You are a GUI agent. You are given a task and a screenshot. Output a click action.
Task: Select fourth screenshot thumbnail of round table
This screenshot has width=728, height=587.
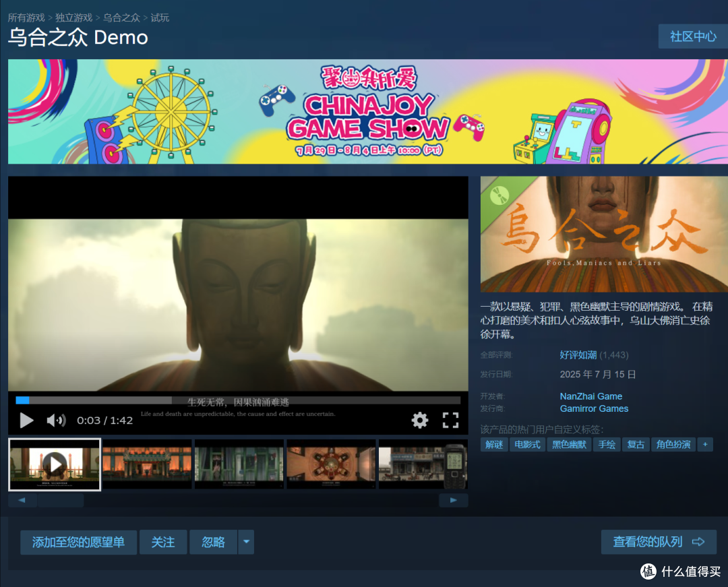point(331,464)
